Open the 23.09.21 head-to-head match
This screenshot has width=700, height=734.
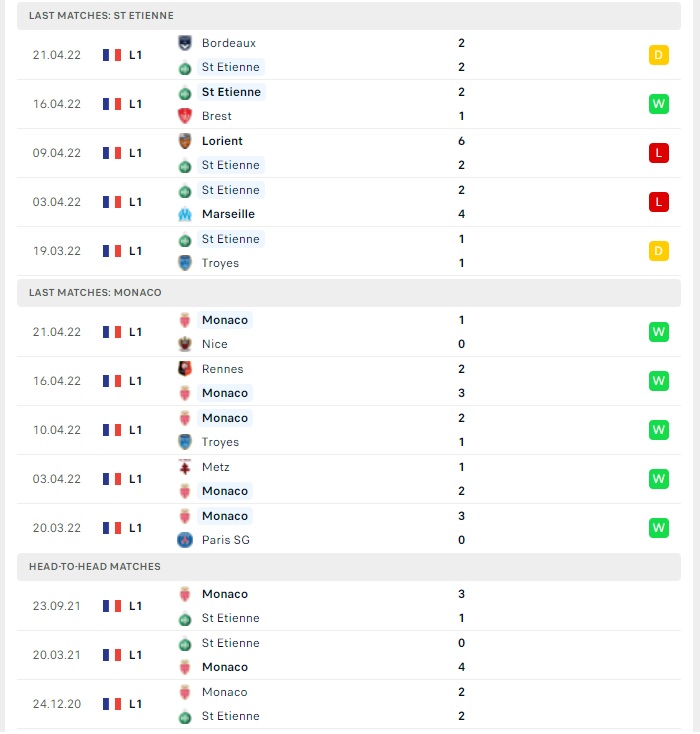tap(349, 606)
